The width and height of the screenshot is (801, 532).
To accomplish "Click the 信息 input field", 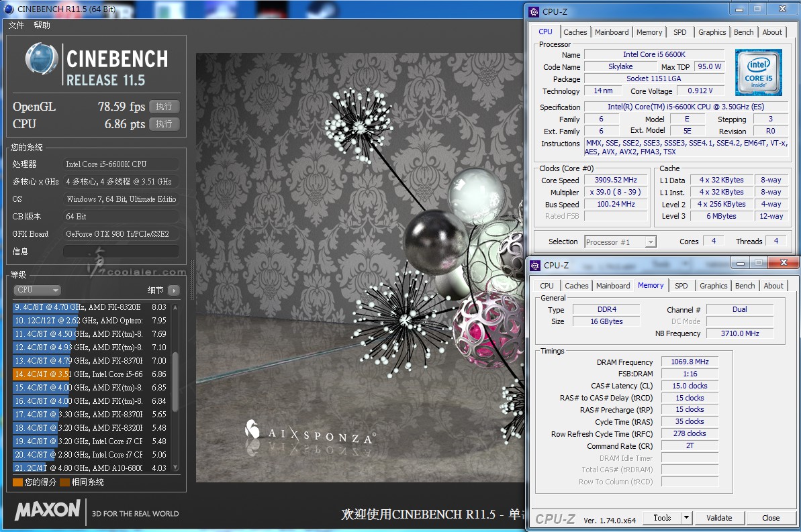I will coord(121,251).
